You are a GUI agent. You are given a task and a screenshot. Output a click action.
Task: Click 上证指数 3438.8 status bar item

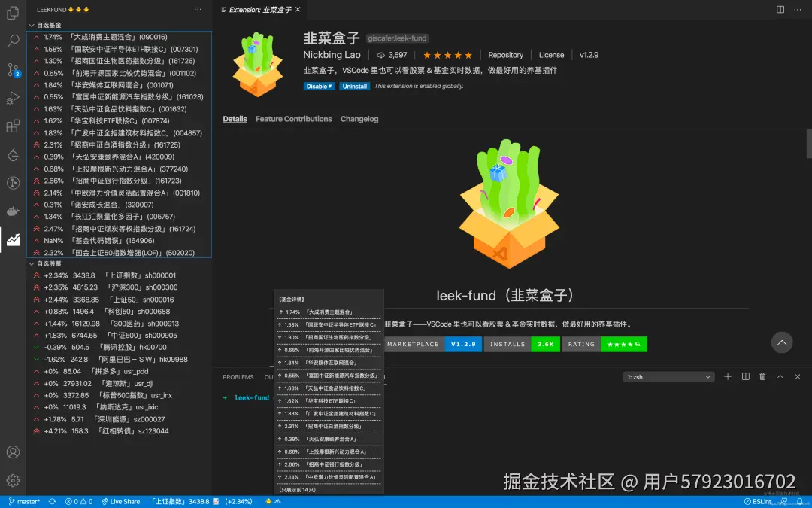click(202, 502)
